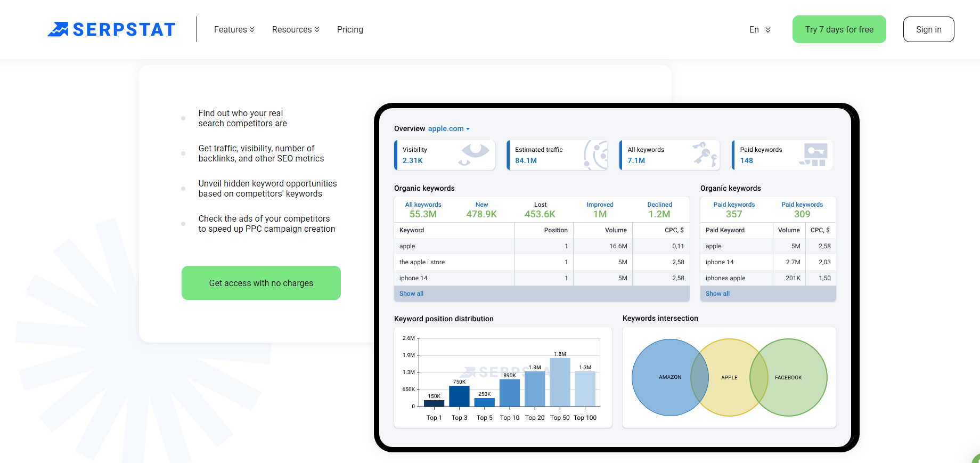Open the Visibility 2.31K card
This screenshot has height=463, width=980.
(445, 155)
